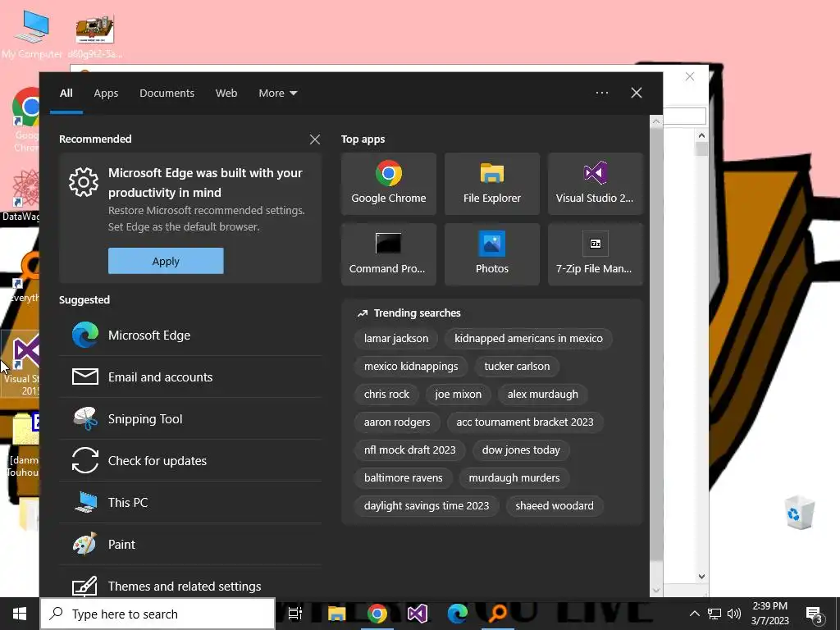Open Google Chrome from Top apps
Screen dimensions: 840x630
pyautogui.click(x=388, y=183)
